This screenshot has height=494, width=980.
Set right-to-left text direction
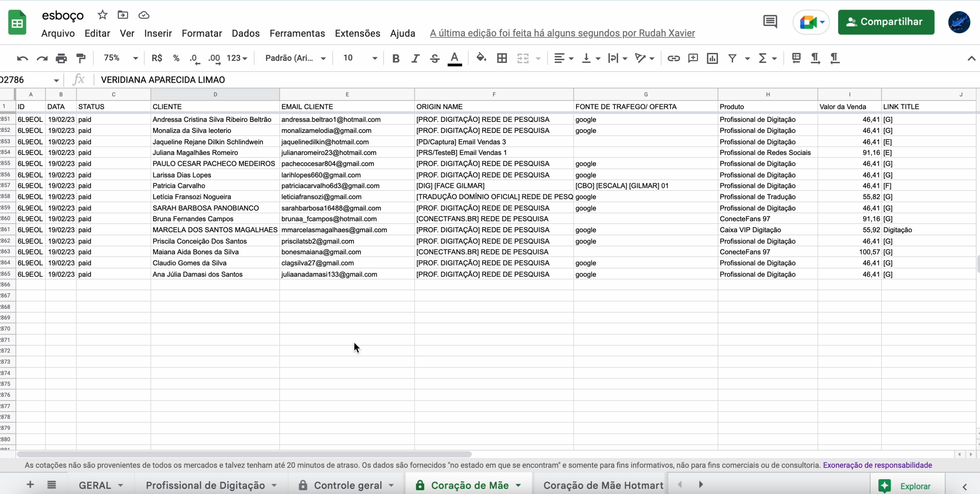[835, 58]
